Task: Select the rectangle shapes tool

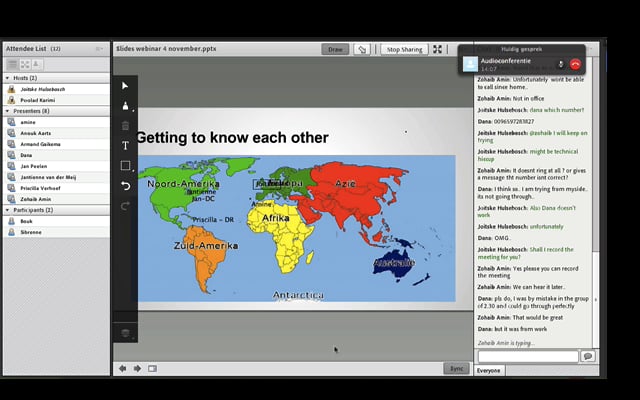Action: pyautogui.click(x=125, y=166)
